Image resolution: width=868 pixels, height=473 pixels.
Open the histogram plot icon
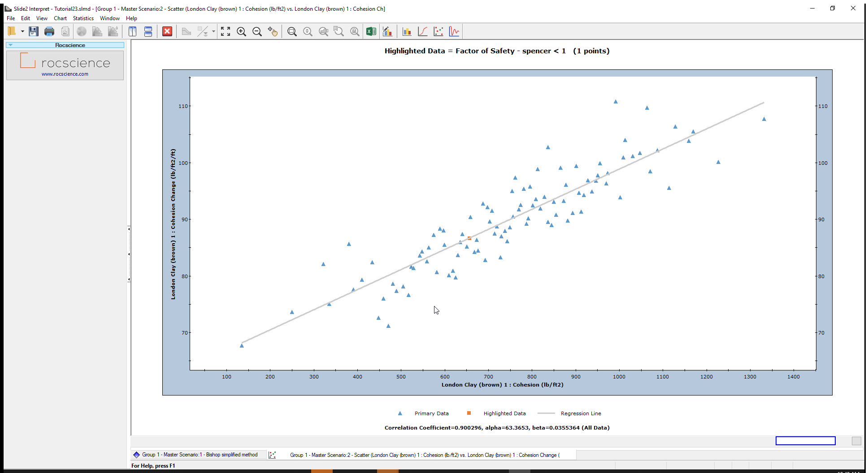click(407, 31)
